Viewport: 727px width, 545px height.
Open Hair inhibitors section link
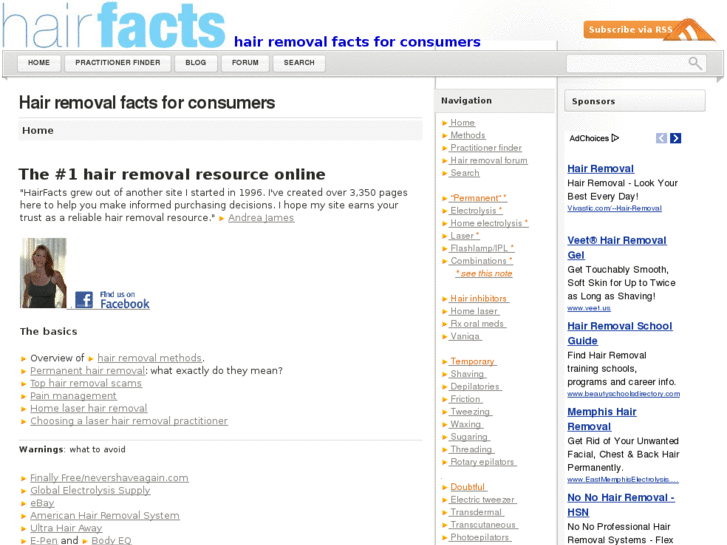479,298
